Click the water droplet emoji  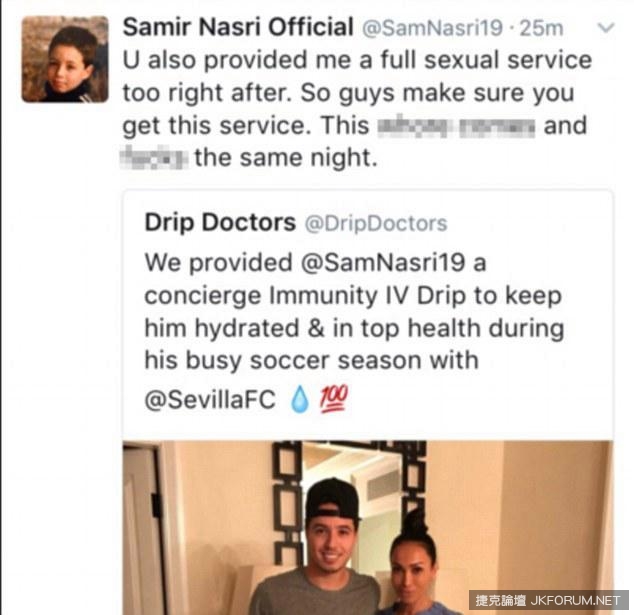click(300, 399)
